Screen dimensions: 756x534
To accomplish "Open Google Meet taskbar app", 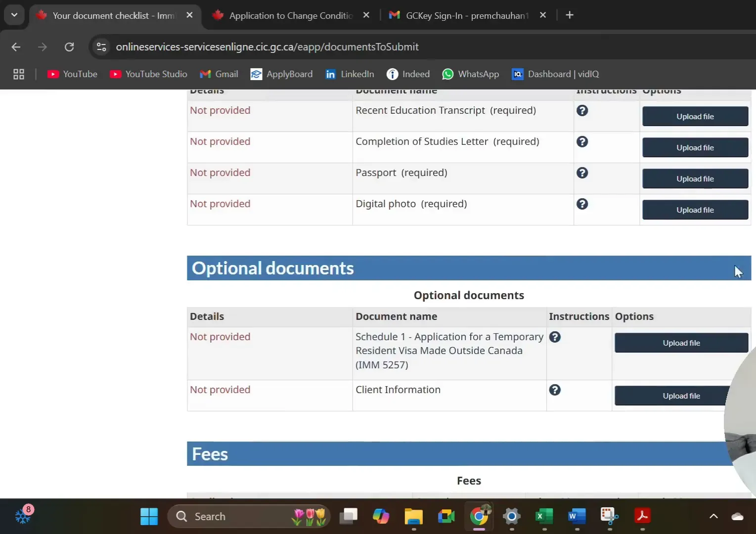I will point(446,517).
